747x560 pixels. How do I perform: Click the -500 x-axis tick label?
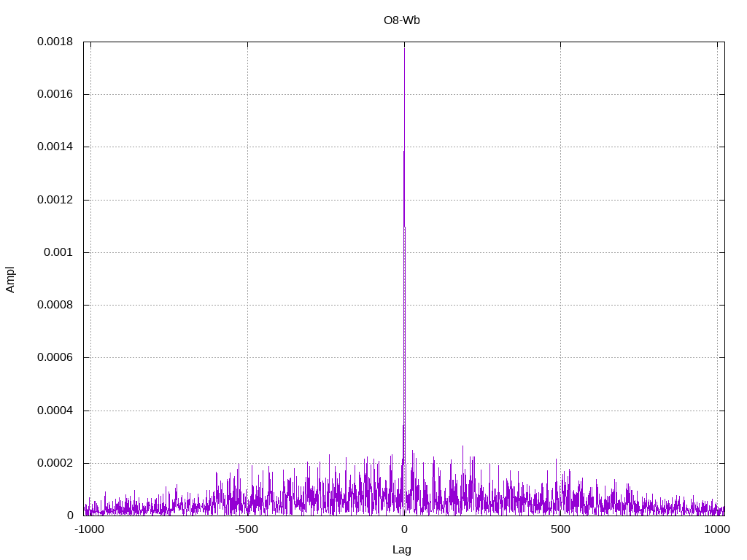pyautogui.click(x=247, y=529)
